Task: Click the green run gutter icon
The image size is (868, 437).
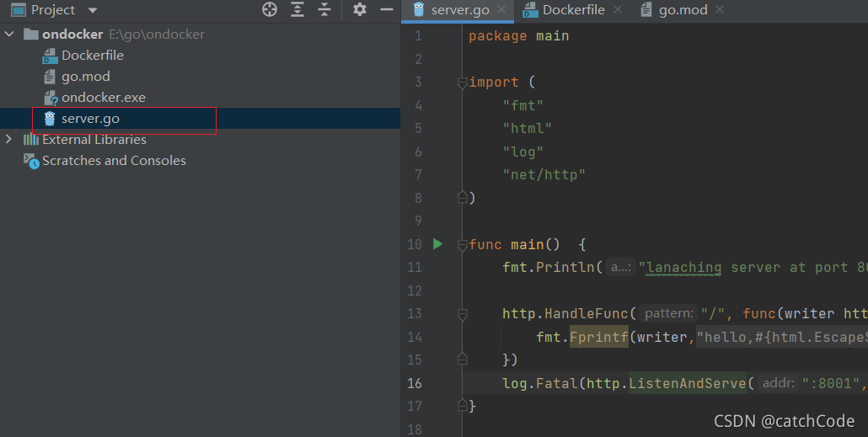Action: tap(438, 244)
